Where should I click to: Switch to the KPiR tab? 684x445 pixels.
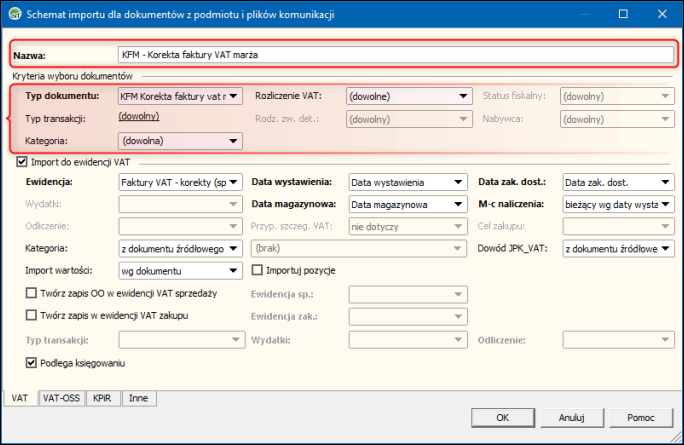click(x=102, y=398)
